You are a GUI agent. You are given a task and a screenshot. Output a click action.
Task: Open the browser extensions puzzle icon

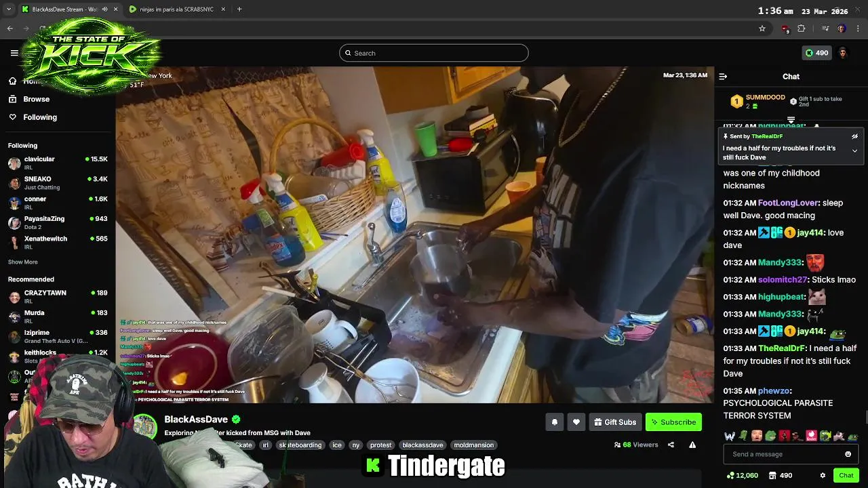[x=802, y=28]
